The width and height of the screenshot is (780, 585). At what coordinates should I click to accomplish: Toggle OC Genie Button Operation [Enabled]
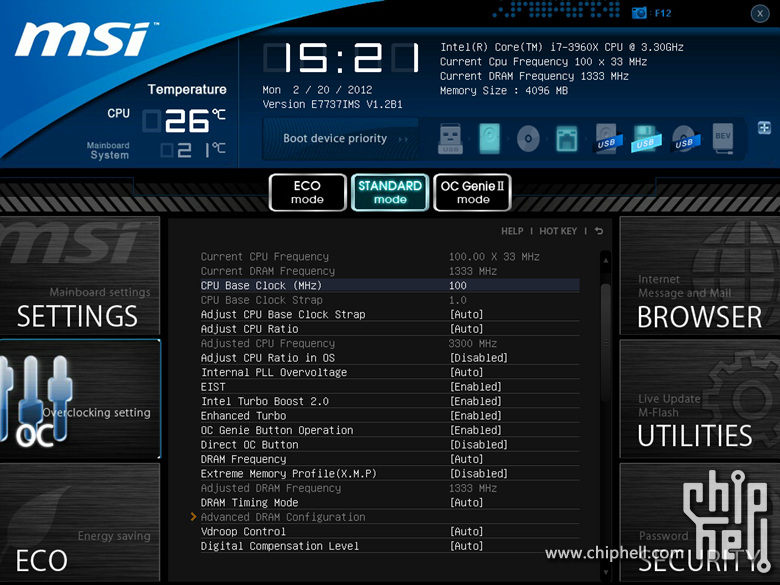click(x=476, y=430)
